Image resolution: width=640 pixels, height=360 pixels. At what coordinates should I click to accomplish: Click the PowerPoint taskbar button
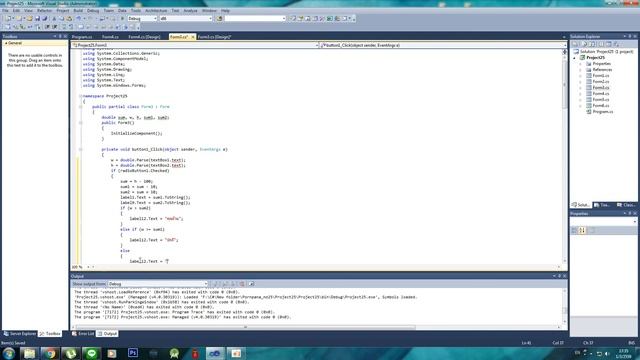(x=236, y=353)
